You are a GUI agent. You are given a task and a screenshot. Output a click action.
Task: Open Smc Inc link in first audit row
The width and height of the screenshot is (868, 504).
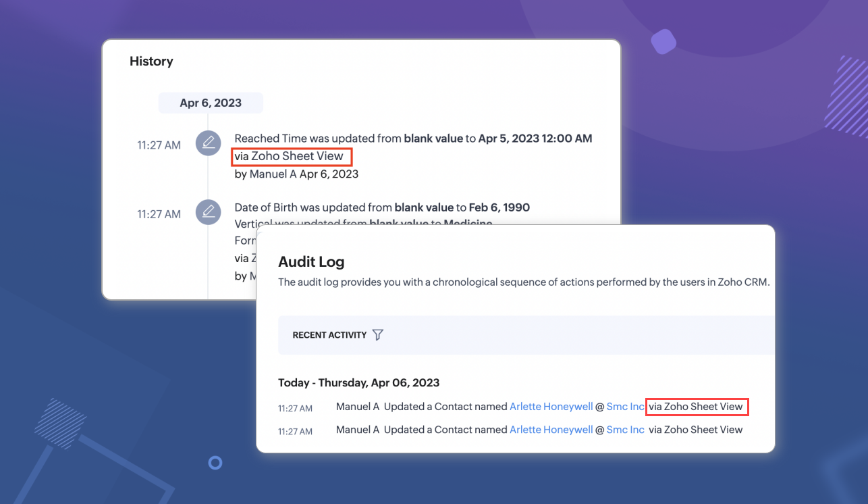pos(626,407)
